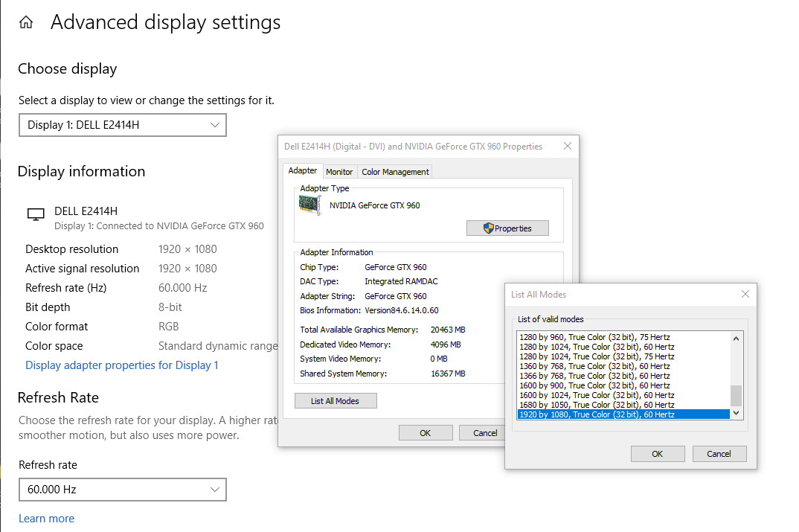Viewport: 799px width, 532px height.
Task: Close the List All Modes dialog
Action: 745,294
